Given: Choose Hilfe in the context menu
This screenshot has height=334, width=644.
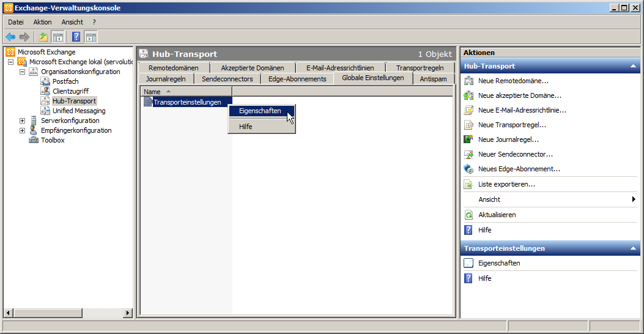Looking at the screenshot, I should click(x=262, y=127).
